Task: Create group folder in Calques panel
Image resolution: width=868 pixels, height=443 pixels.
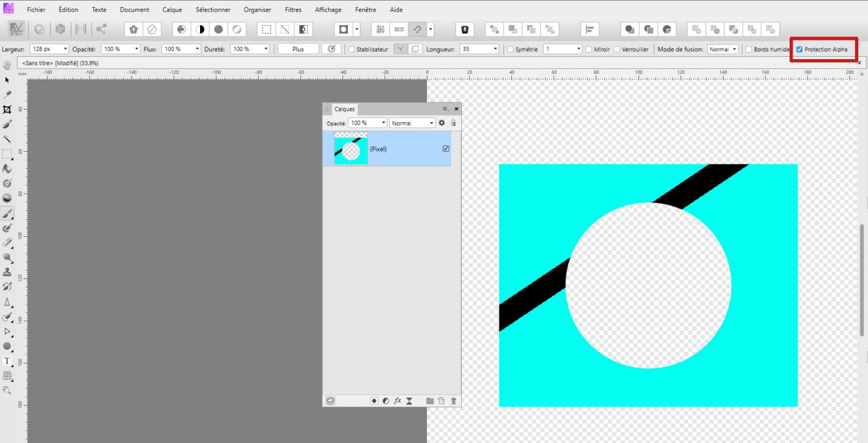Action: click(429, 401)
